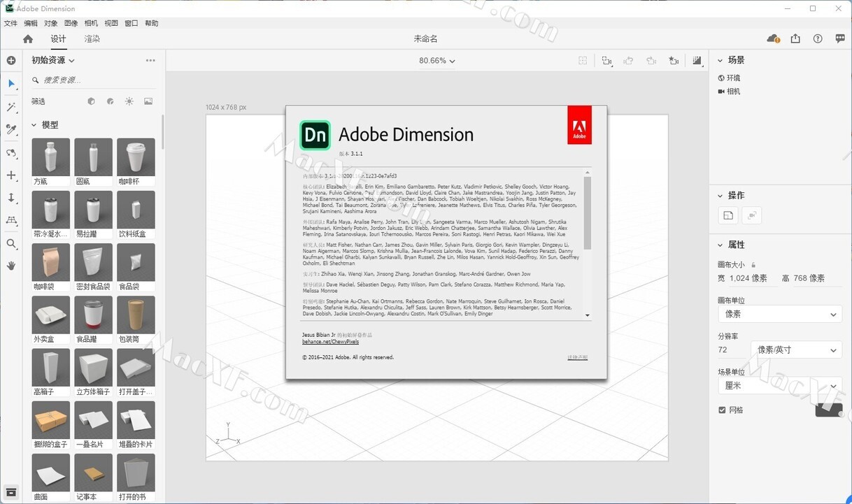852x504 pixels.
Task: Choose the Magic Wand tool
Action: tap(11, 107)
